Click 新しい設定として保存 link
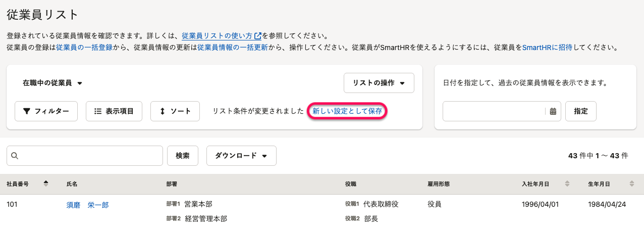 click(347, 111)
